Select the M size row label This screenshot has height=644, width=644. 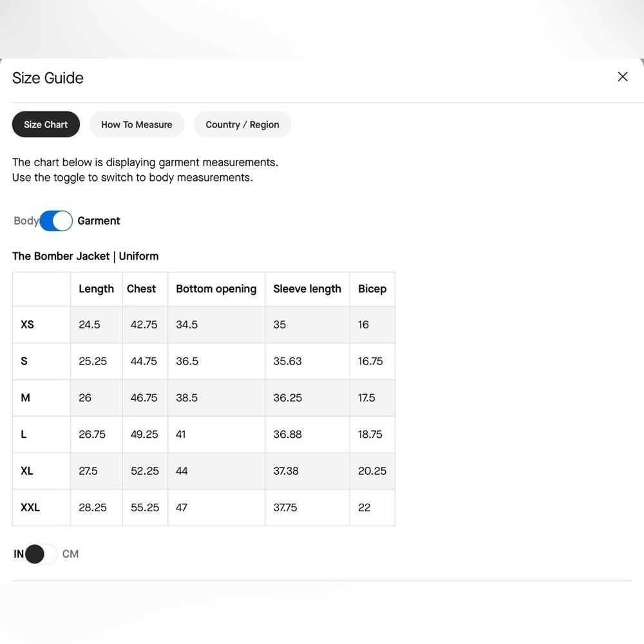coord(25,398)
